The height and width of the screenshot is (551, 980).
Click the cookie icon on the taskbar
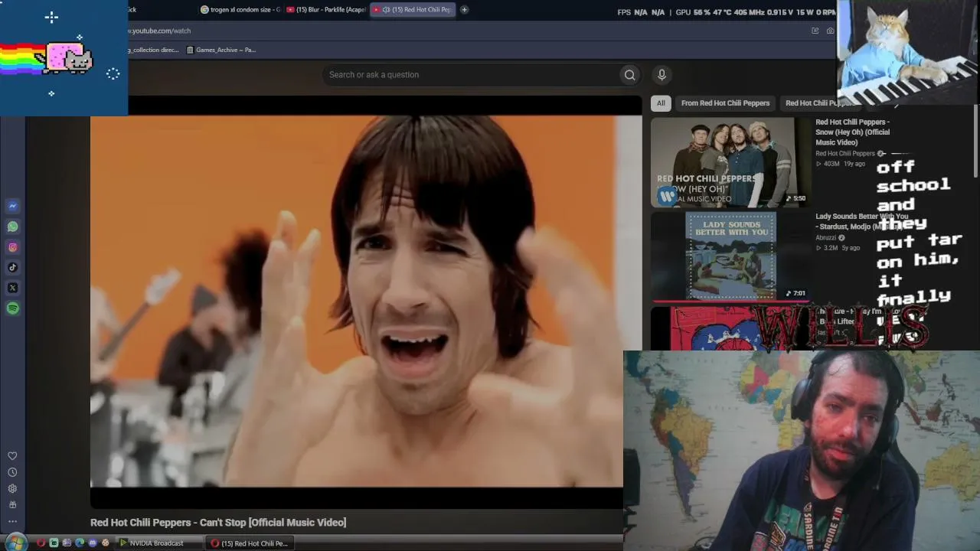[x=106, y=543]
